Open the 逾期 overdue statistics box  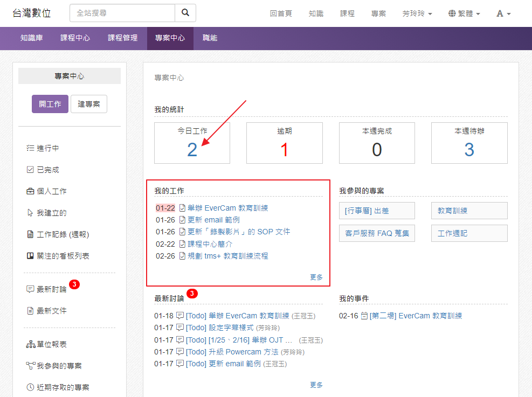tap(285, 143)
